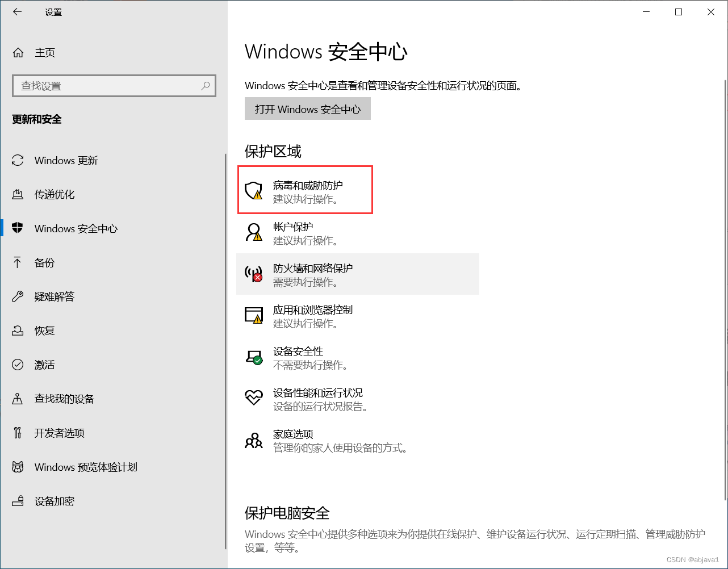
Task: Click the sidebar's vertical scrollbar
Action: tap(225, 352)
